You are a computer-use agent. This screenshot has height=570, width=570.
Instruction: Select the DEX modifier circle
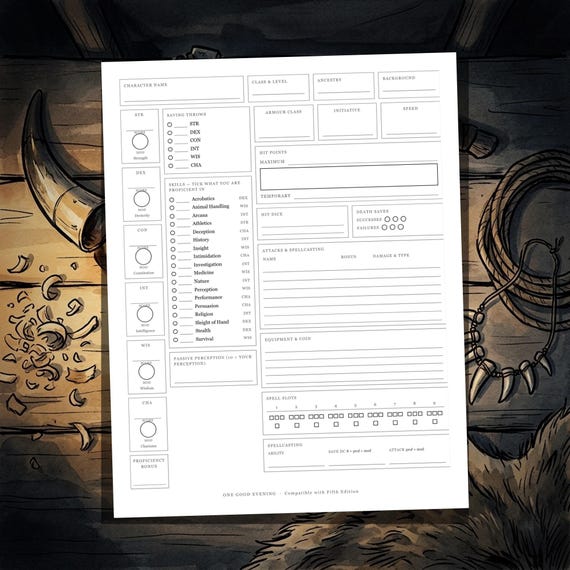click(x=141, y=199)
